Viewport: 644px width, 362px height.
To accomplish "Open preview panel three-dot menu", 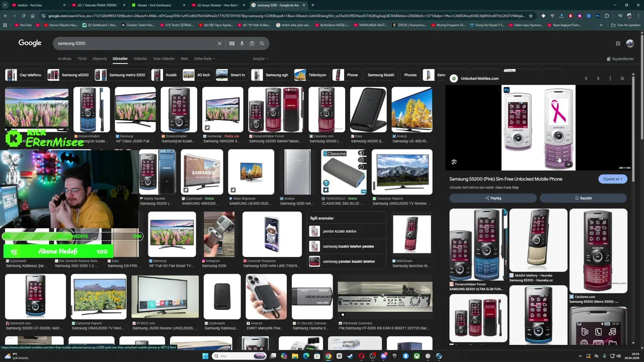I will pyautogui.click(x=610, y=78).
